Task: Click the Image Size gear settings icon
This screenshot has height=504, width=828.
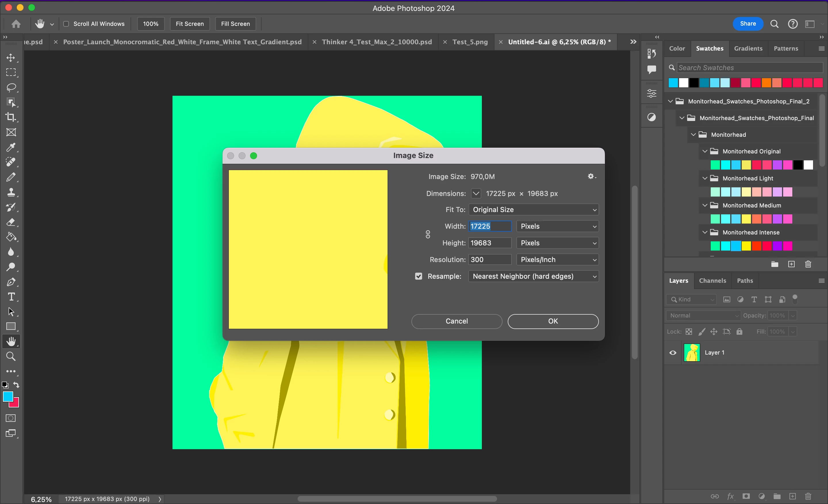Action: point(591,176)
